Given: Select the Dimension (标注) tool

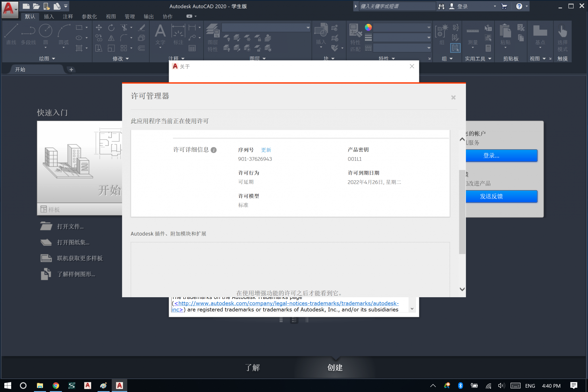Looking at the screenshot, I should point(178,34).
